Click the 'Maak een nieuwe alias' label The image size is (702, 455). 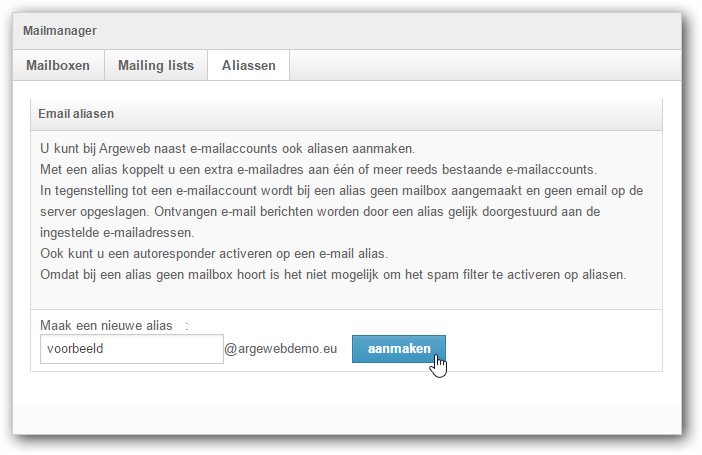coord(106,325)
